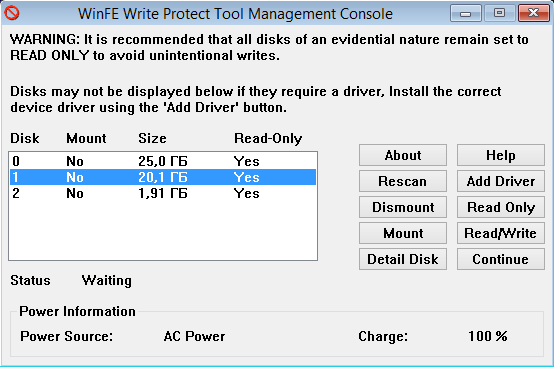
Task: Open the Help button
Action: [501, 155]
